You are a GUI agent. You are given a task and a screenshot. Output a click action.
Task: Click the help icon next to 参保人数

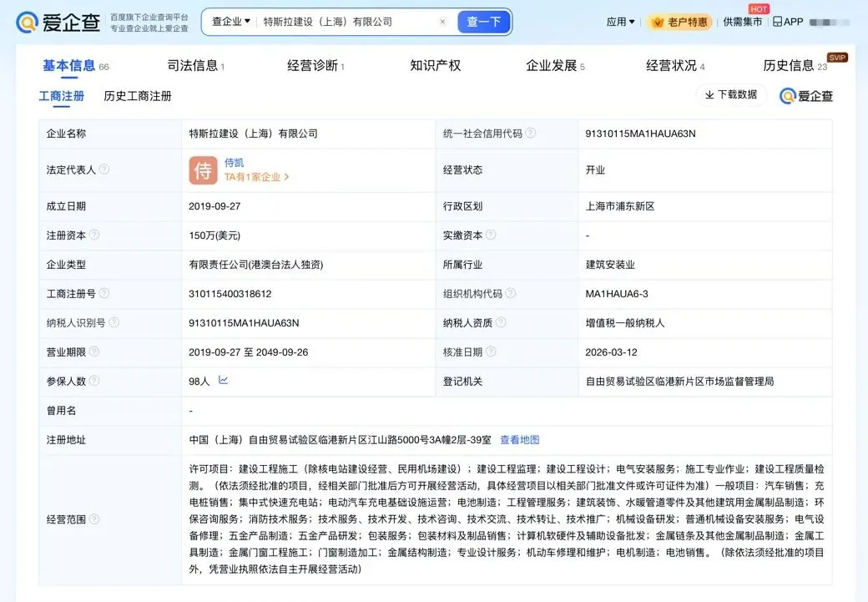94,381
